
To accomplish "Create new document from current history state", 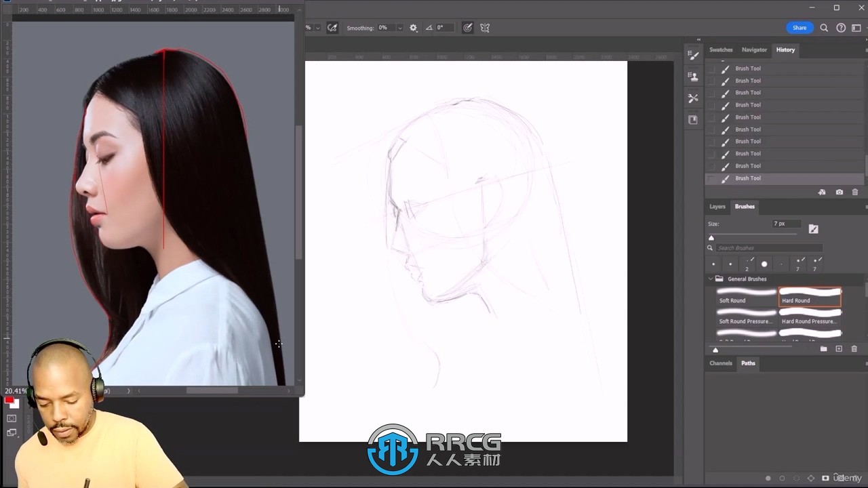I will [822, 192].
